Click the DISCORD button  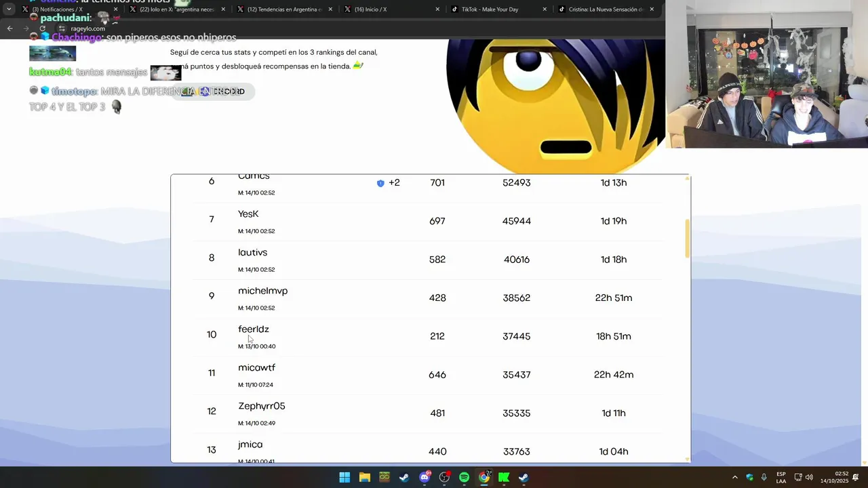[213, 91]
